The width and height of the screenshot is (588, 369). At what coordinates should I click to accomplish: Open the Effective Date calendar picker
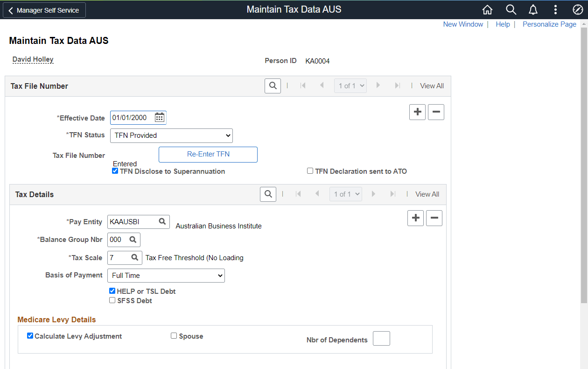(x=159, y=117)
